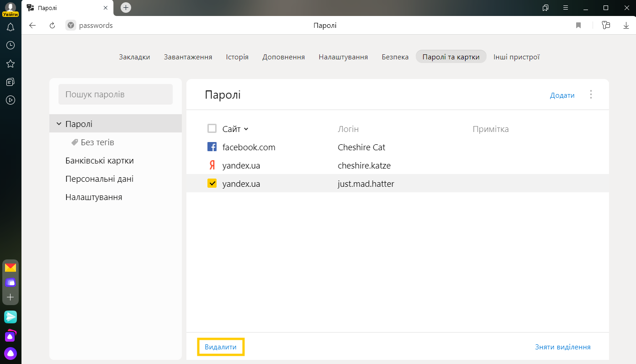The image size is (636, 364).
Task: Open the messenger paper-plane icon in sidebar
Action: coord(11,317)
